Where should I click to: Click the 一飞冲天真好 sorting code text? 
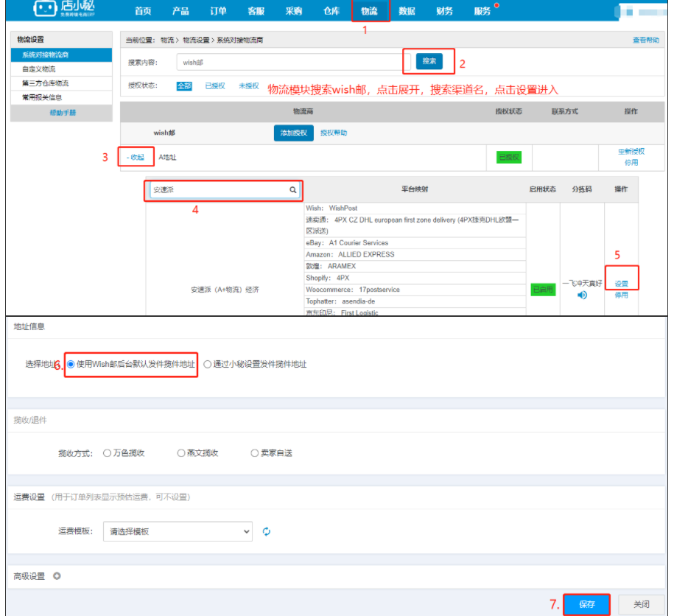click(582, 284)
